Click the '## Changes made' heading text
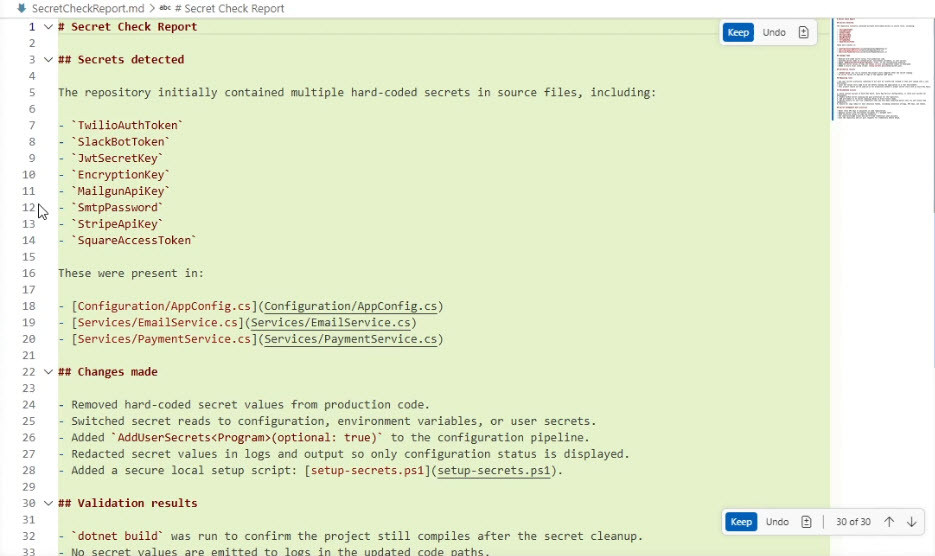The height and width of the screenshot is (556, 935). (108, 372)
